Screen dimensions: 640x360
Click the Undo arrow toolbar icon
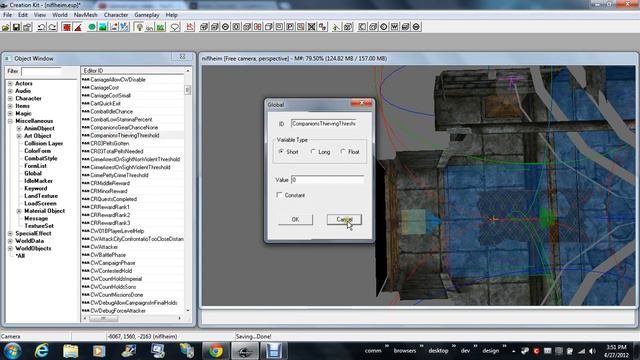[x=41, y=27]
